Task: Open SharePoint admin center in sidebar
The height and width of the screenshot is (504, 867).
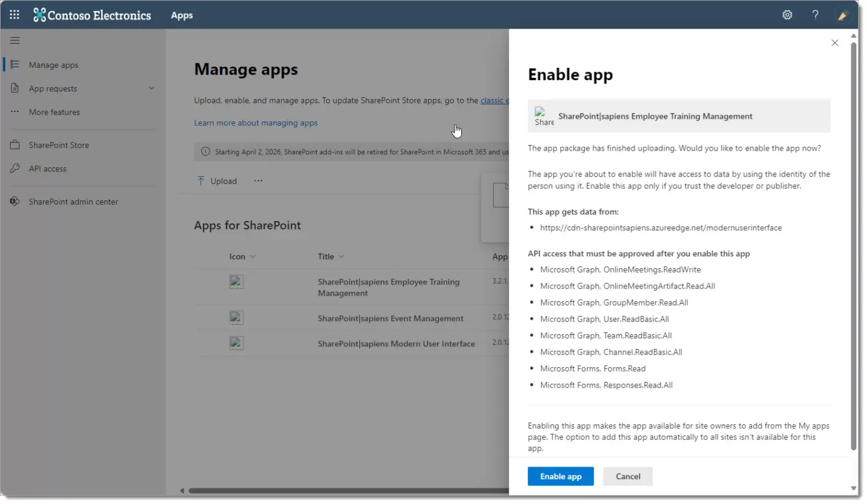Action: 73,202
